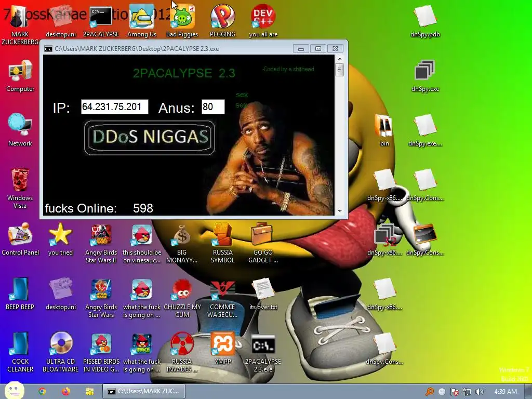Launch the XMPP orange icon
This screenshot has height=399, width=532.
222,343
